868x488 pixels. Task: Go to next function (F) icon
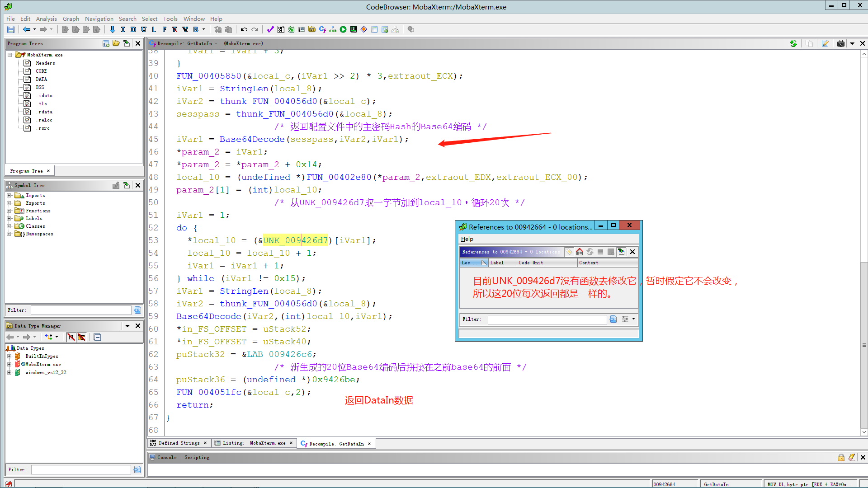pos(165,29)
